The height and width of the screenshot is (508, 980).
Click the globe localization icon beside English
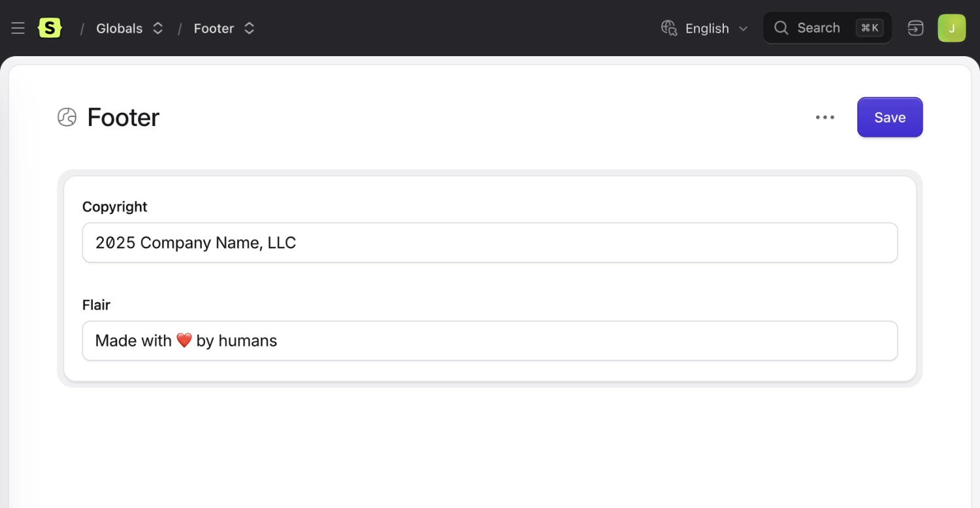(x=668, y=28)
